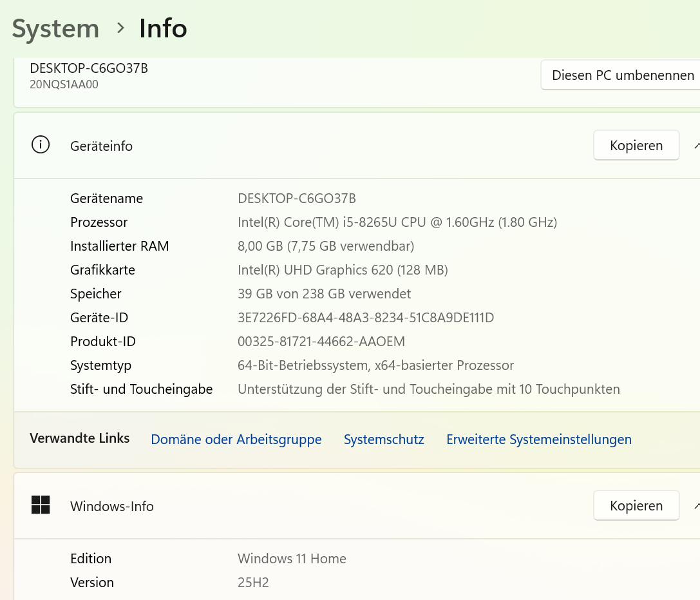Collapse the Geräteinfo section chevron

(x=696, y=146)
